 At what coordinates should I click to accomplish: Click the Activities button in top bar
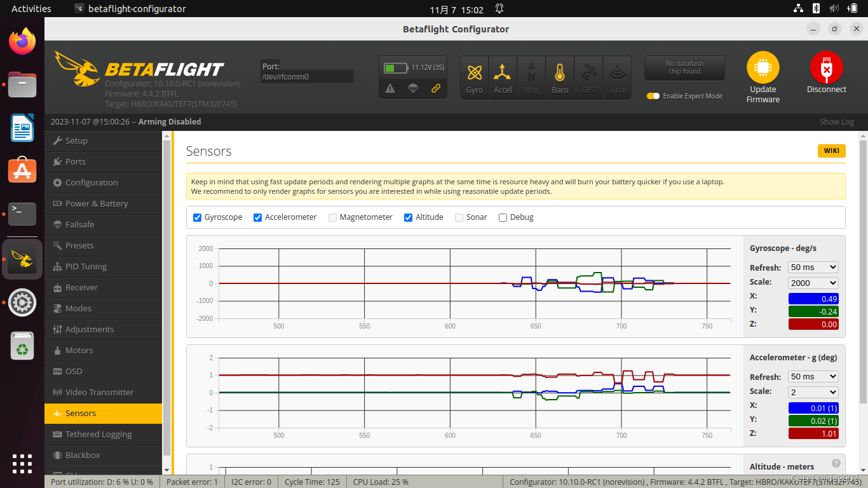point(31,9)
